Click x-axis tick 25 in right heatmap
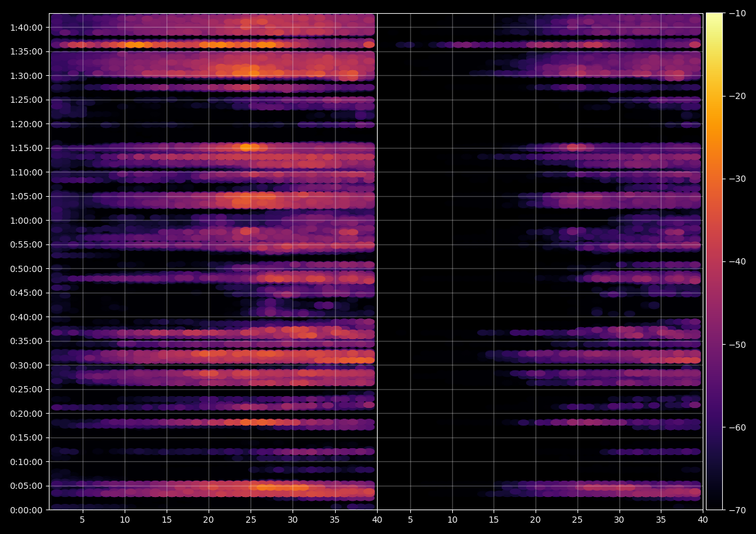Image resolution: width=756 pixels, height=534 pixels. (577, 520)
